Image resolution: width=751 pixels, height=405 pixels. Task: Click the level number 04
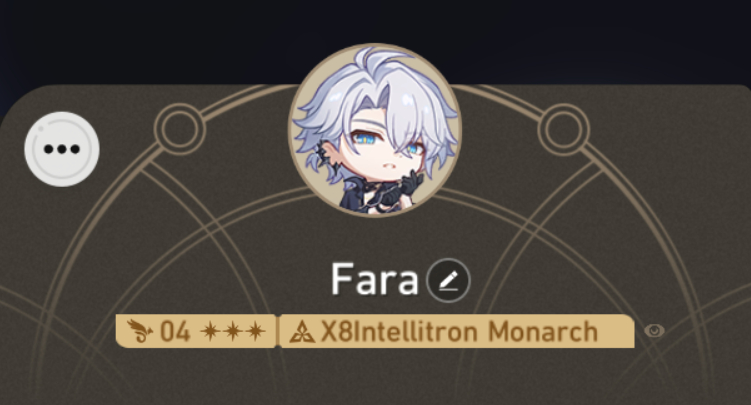175,331
